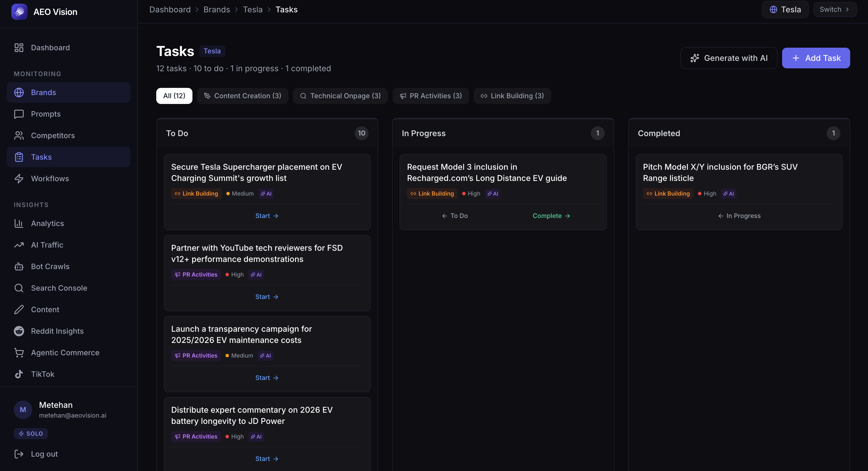This screenshot has height=471, width=868.
Task: Go to Brands in the breadcrumb
Action: click(x=216, y=9)
